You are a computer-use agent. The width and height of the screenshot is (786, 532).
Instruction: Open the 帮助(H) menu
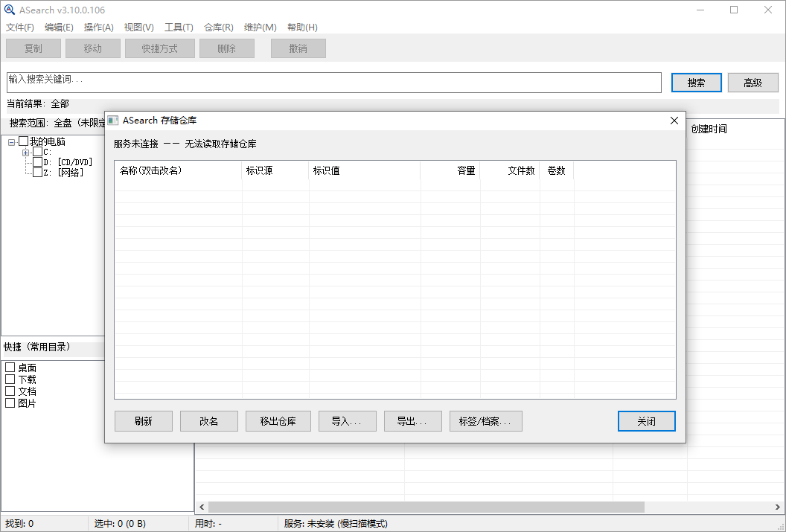302,27
